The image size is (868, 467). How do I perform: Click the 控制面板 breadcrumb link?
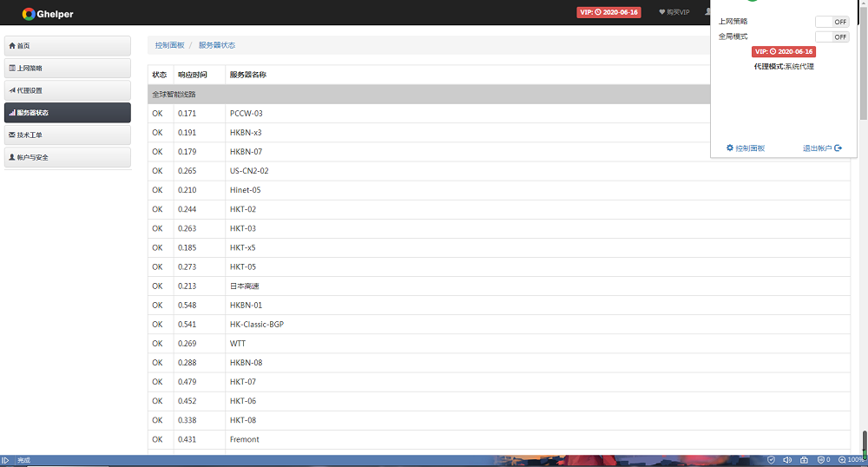pos(169,45)
